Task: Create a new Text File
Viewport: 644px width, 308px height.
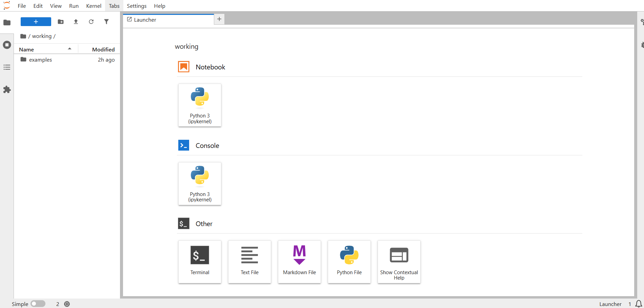Action: pyautogui.click(x=249, y=262)
